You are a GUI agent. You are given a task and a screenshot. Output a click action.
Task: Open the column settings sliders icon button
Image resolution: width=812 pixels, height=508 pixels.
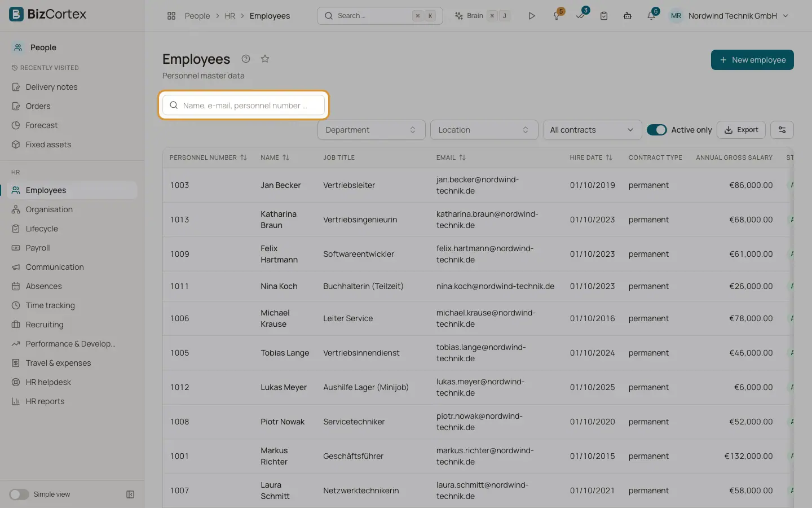782,130
